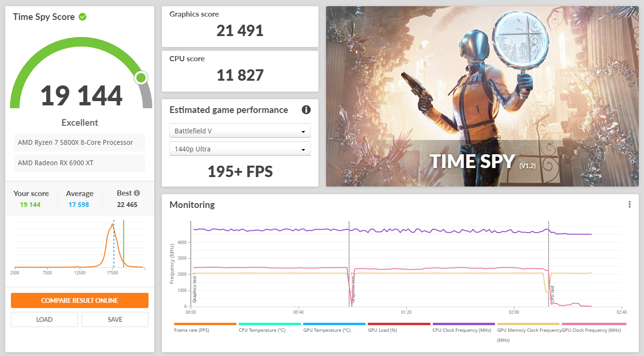Screen dimensions: 644x356
Task: Click the Monitoring panel heading
Action: (192, 205)
